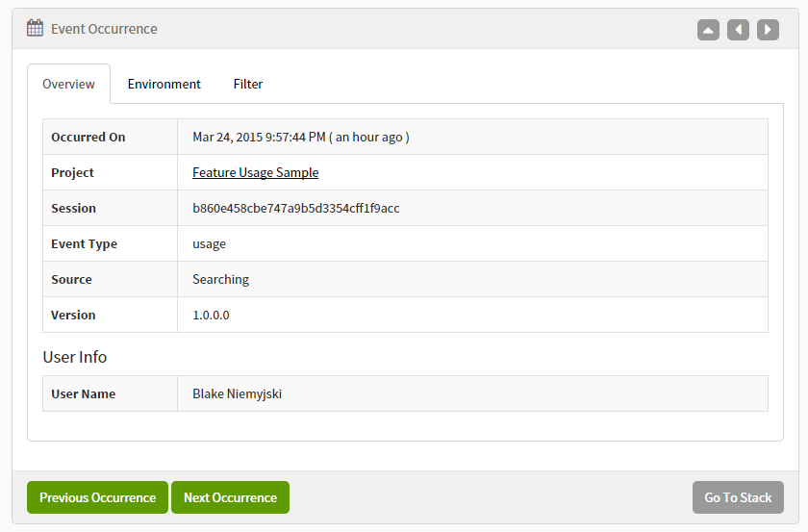Screen dimensions: 808x532
Task: Go to the Previous Occurrence
Action: [97, 497]
